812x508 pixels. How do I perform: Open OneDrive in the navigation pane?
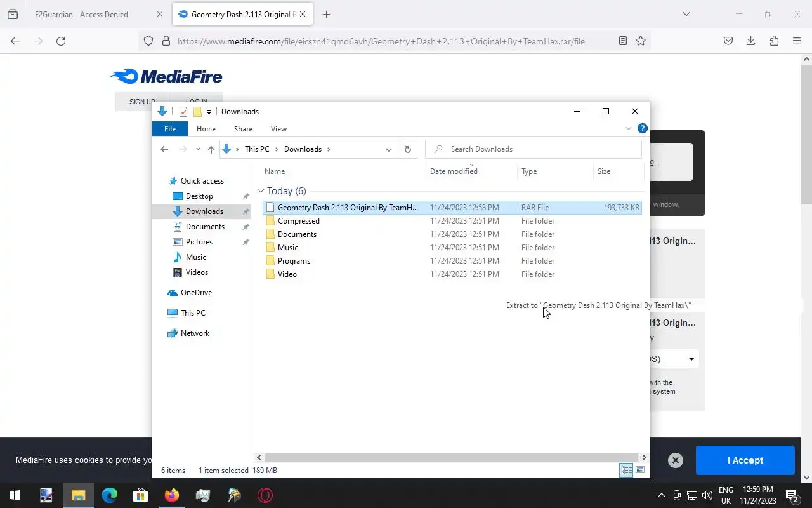pyautogui.click(x=196, y=293)
